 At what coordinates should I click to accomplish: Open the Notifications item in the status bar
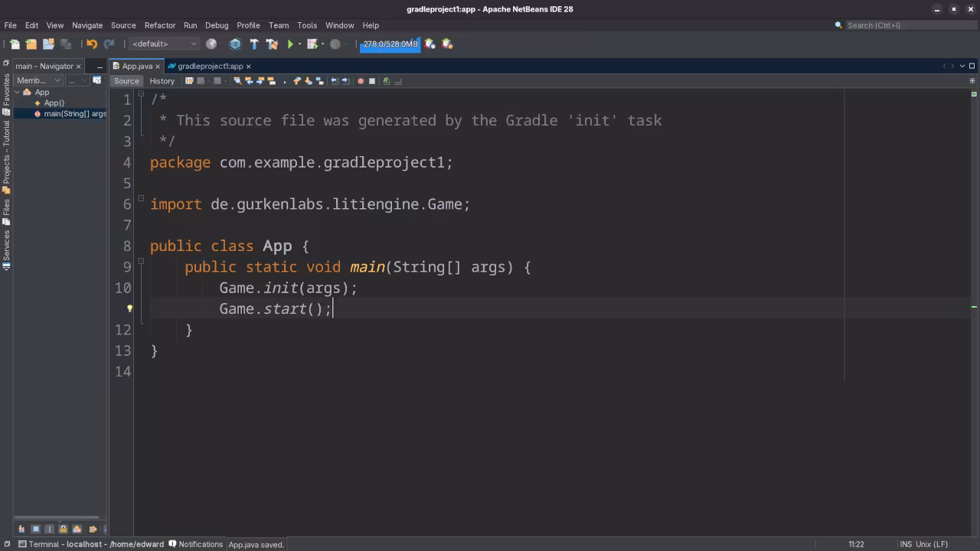tap(199, 544)
